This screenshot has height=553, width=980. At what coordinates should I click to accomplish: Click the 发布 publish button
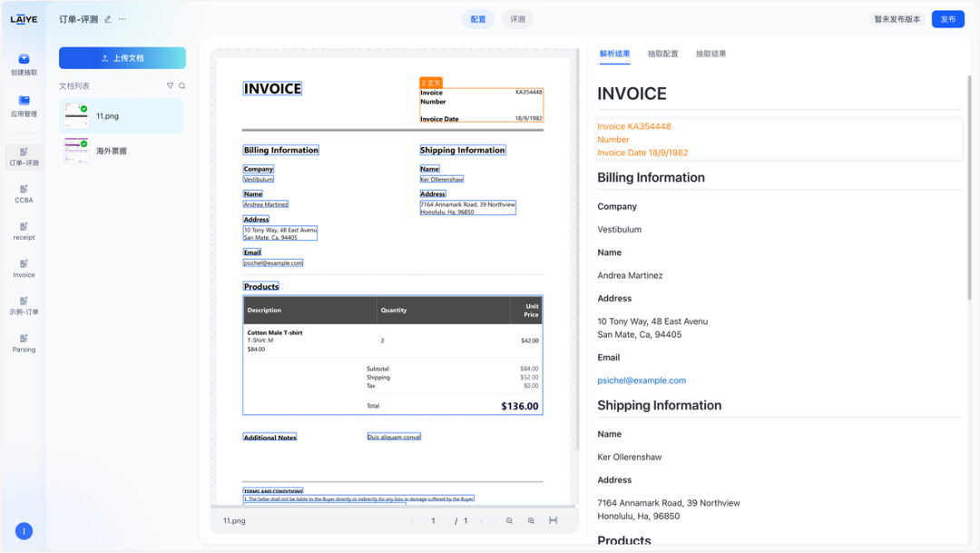(x=947, y=19)
